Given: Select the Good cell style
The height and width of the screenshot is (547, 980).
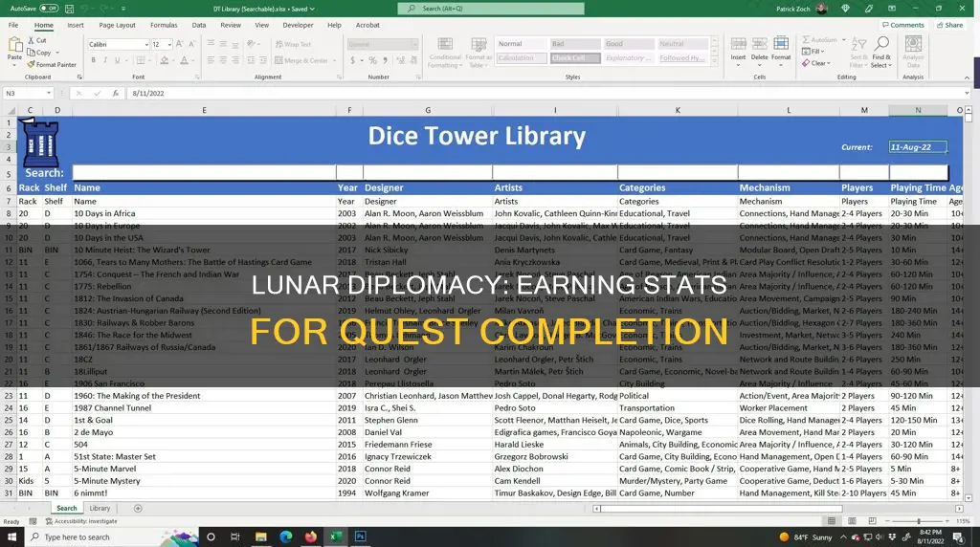Looking at the screenshot, I should 629,44.
